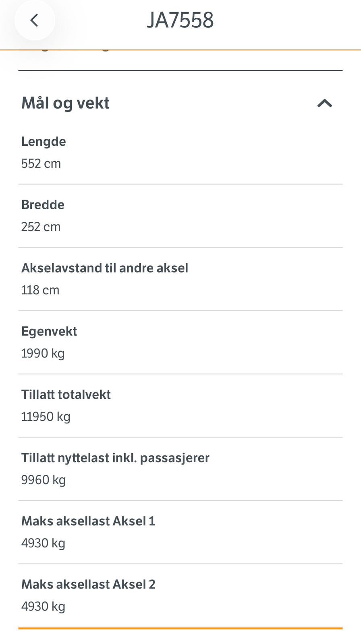The image size is (361, 644).
Task: Tap the 4930 kg value under Aksel 2
Action: click(43, 606)
